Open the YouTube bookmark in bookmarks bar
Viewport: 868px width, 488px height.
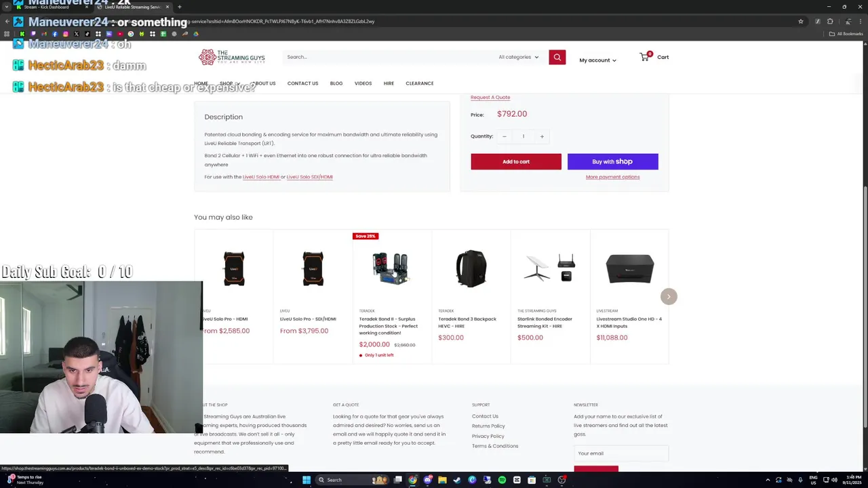pyautogui.click(x=120, y=34)
